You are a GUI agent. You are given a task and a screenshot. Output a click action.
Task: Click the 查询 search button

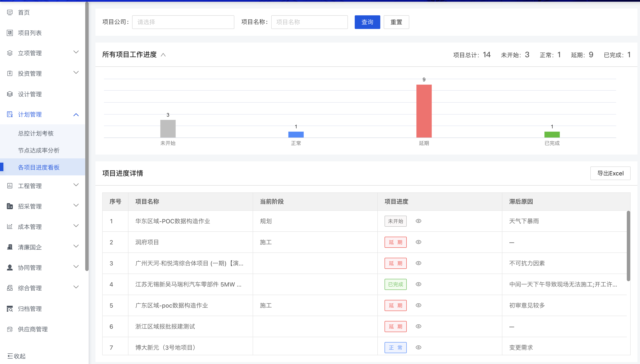367,22
